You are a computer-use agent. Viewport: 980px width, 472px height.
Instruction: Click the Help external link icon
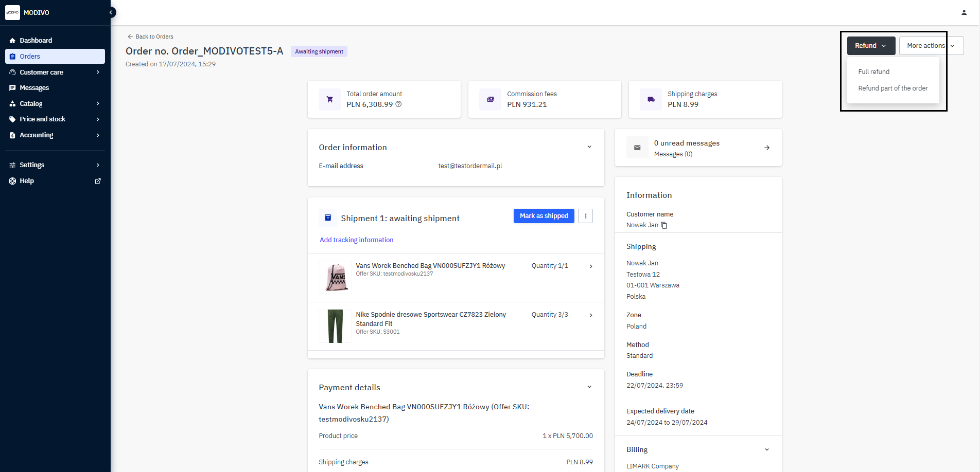[98, 181]
